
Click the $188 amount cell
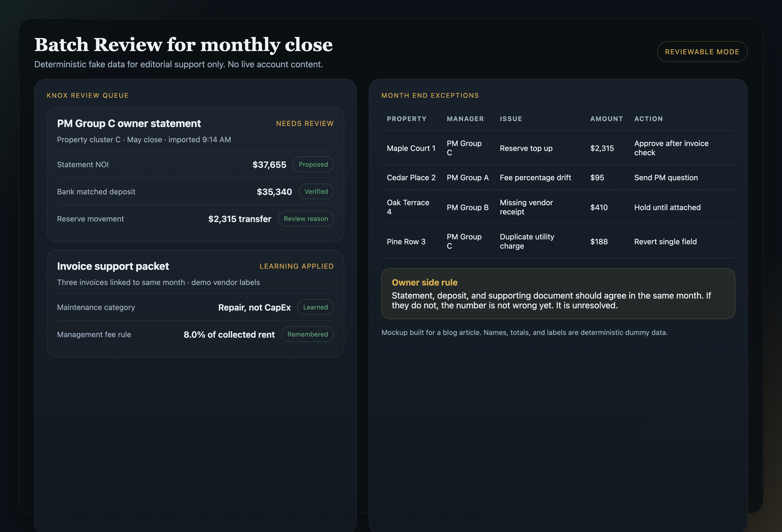point(599,242)
